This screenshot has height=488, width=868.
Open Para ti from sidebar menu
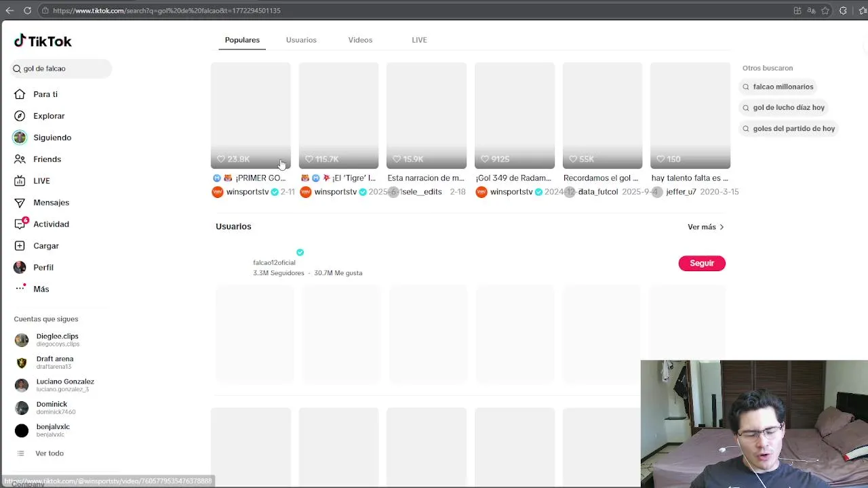point(45,94)
